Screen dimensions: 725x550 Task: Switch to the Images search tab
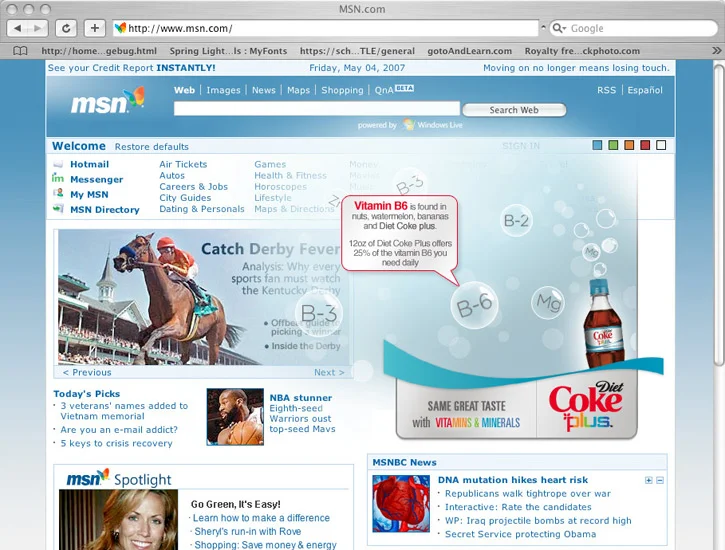pyautogui.click(x=223, y=90)
